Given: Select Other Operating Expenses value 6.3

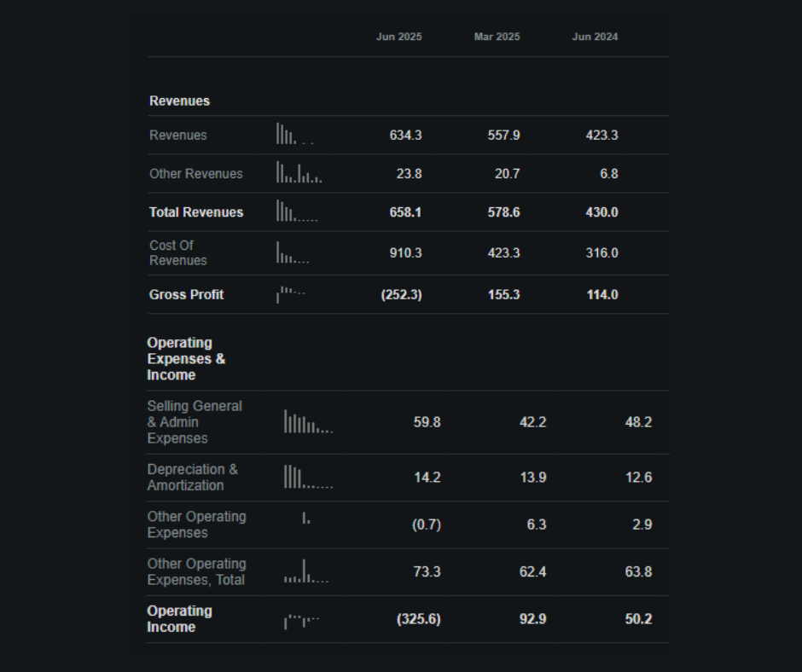Looking at the screenshot, I should 537,524.
